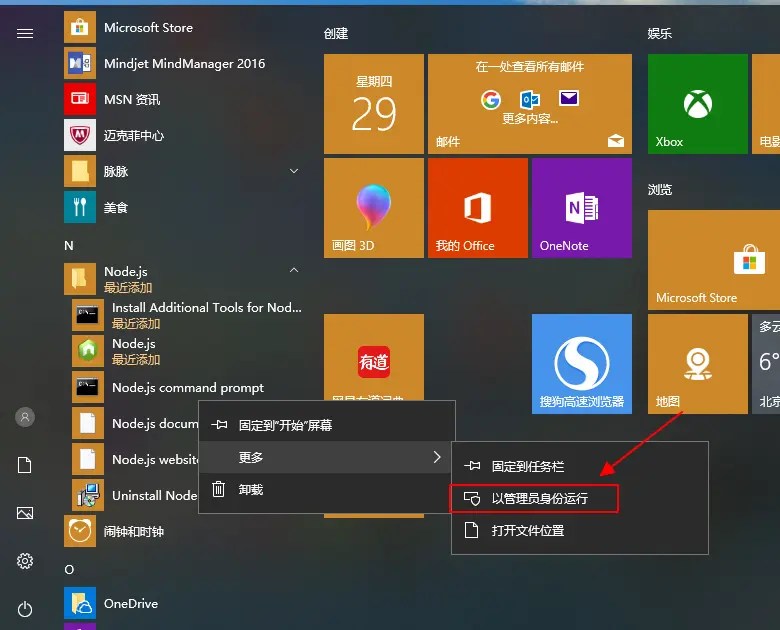Screen dimensions: 780x630
Task: Click the letter N section header
Action: click(69, 246)
